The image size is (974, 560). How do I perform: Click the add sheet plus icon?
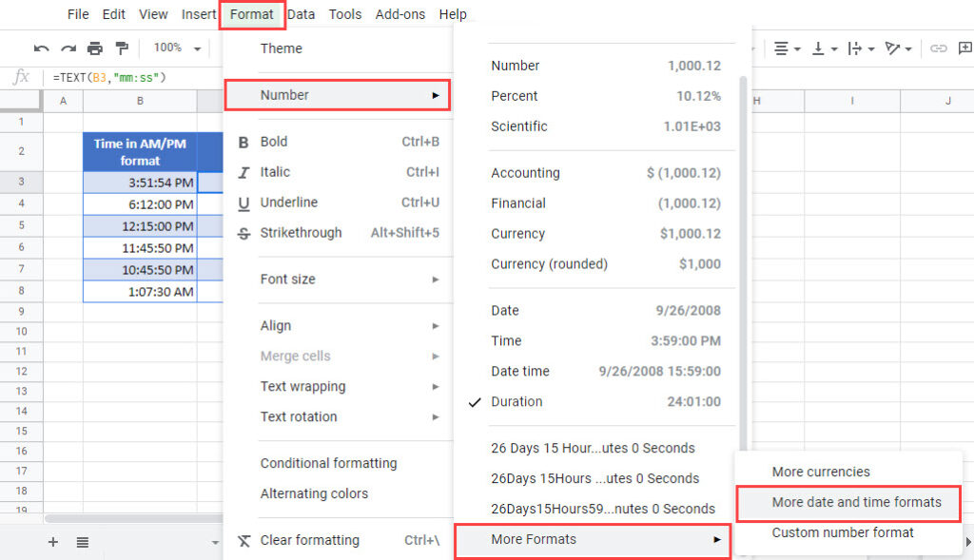point(53,542)
